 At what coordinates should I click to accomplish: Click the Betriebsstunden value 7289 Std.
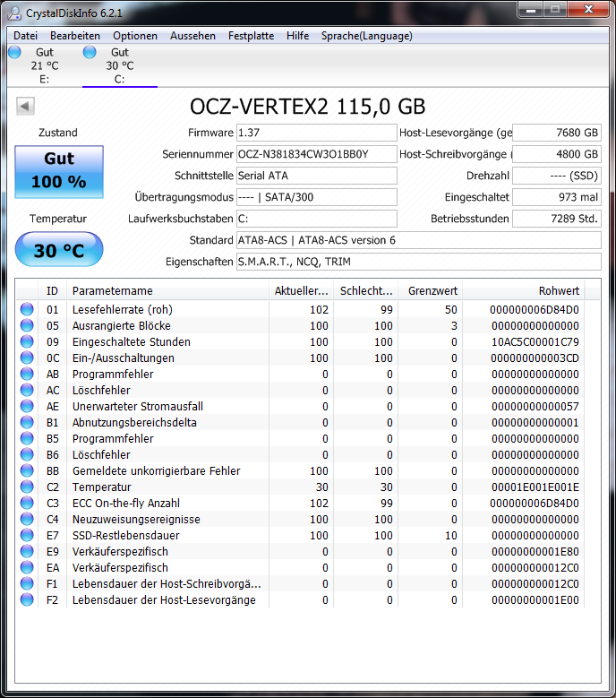point(557,219)
